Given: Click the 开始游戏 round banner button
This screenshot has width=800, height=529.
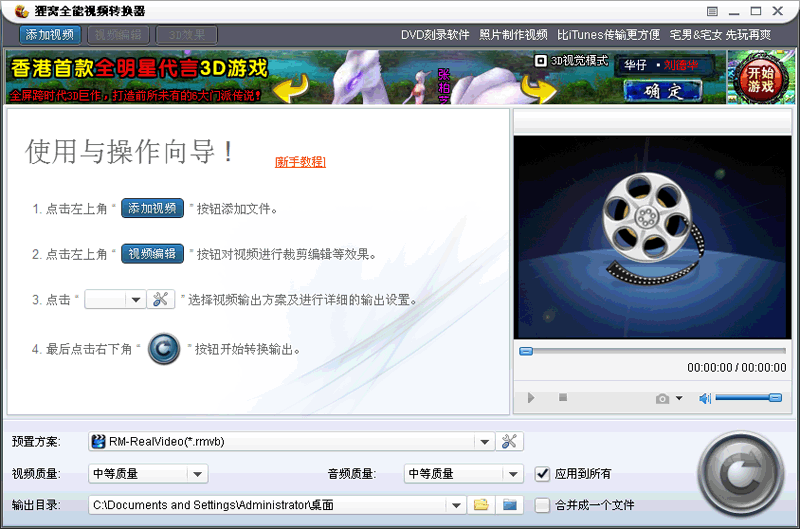Looking at the screenshot, I should (760, 79).
